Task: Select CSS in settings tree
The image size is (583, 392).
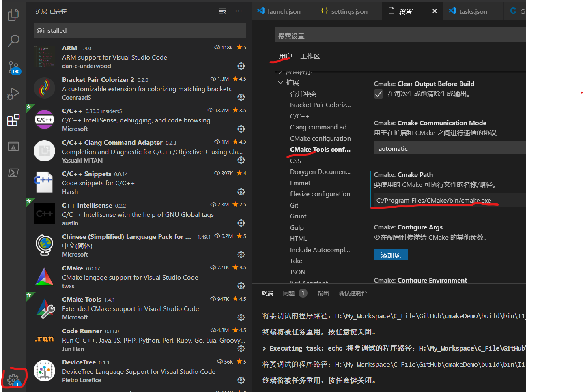Action: click(x=295, y=161)
